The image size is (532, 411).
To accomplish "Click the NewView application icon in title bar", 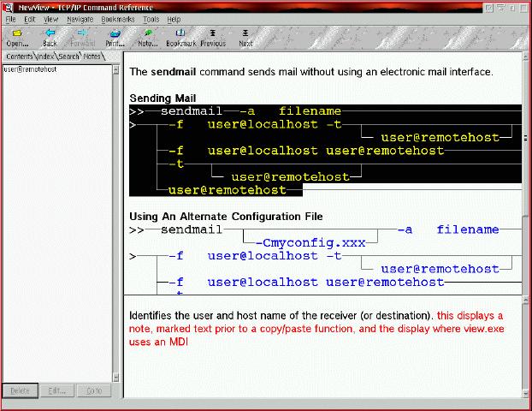I will [x=8, y=7].
